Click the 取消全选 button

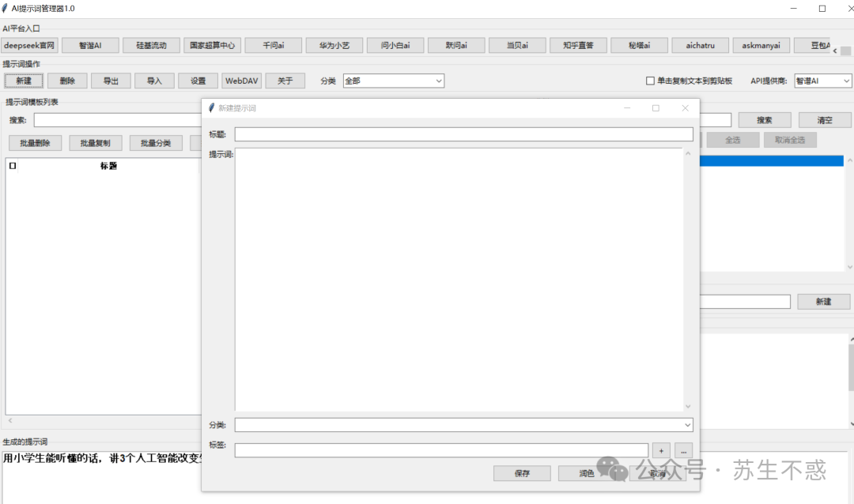tap(790, 140)
